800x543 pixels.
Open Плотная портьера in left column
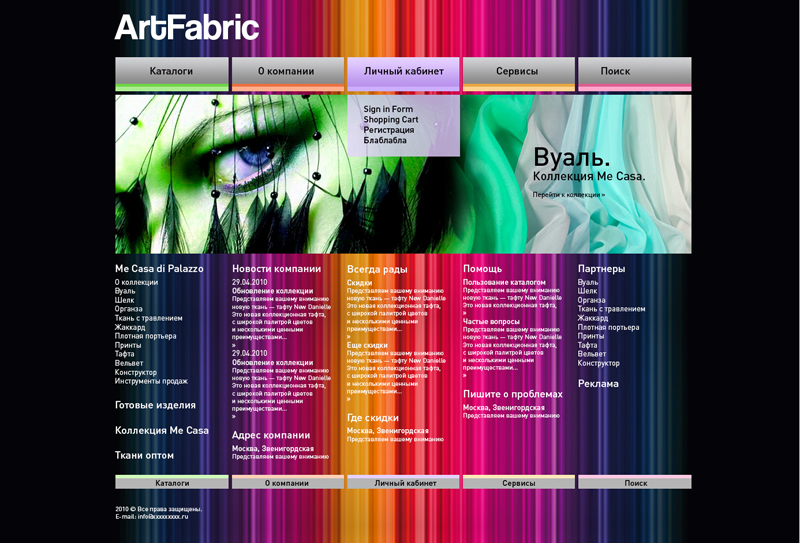click(x=145, y=336)
